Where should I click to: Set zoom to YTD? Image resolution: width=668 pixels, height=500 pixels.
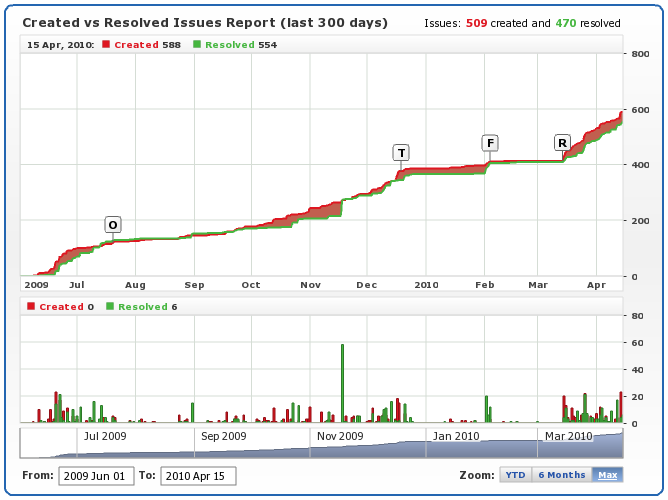(514, 475)
